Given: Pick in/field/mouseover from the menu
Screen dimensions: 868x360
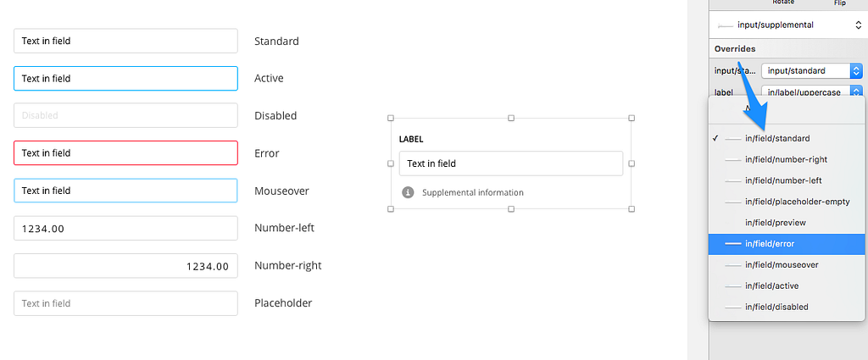Looking at the screenshot, I should [x=787, y=265].
